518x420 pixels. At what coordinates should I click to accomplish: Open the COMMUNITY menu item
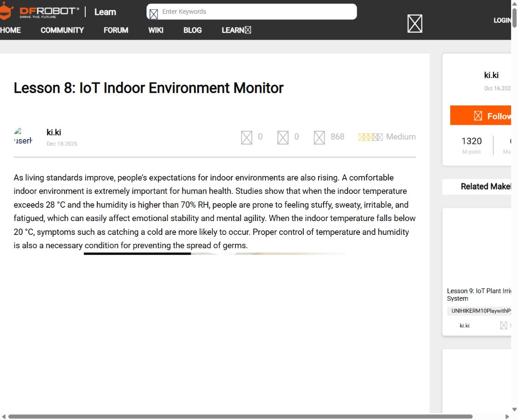62,30
